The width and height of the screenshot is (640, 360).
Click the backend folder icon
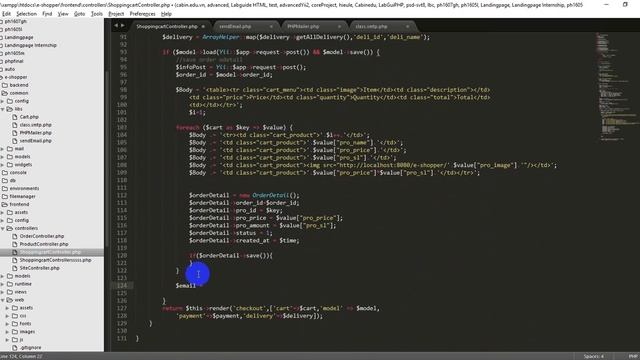(5, 85)
